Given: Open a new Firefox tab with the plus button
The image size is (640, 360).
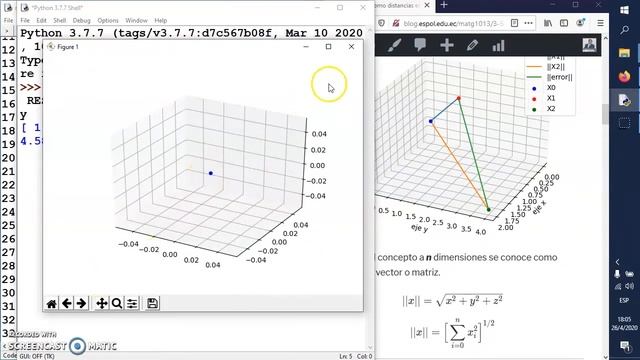Looking at the screenshot, I should pyautogui.click(x=444, y=5).
